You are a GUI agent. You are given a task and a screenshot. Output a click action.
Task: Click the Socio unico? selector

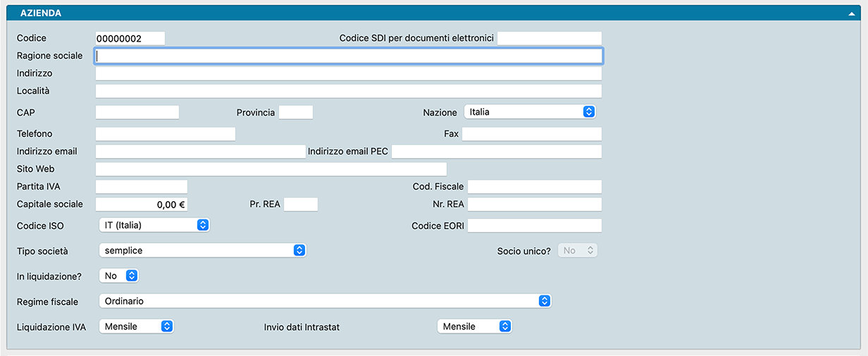578,250
